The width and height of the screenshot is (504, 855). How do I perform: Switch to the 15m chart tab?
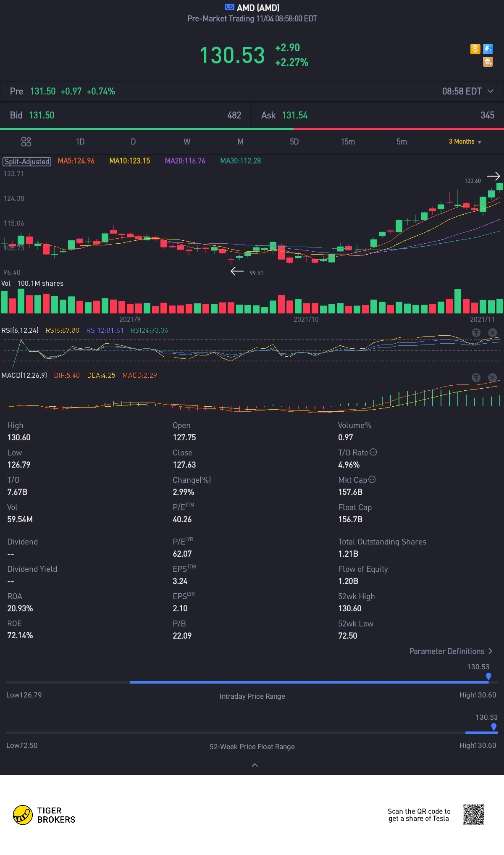(x=348, y=142)
